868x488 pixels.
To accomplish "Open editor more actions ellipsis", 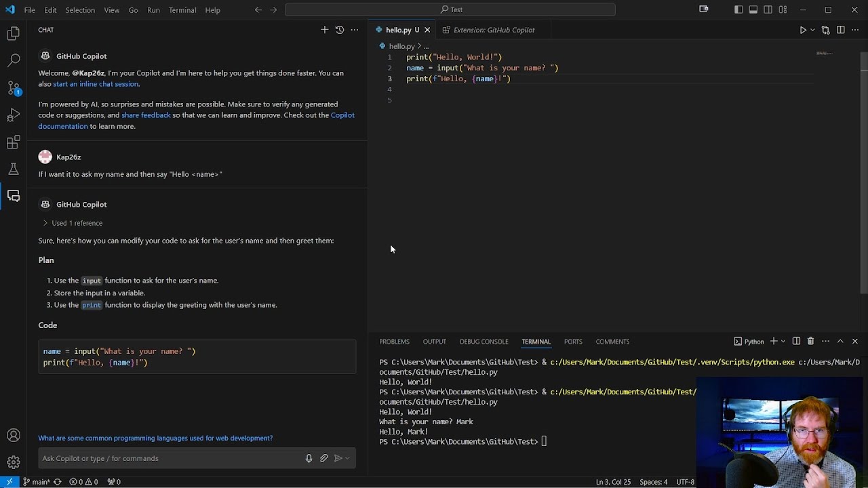I will pos(856,30).
